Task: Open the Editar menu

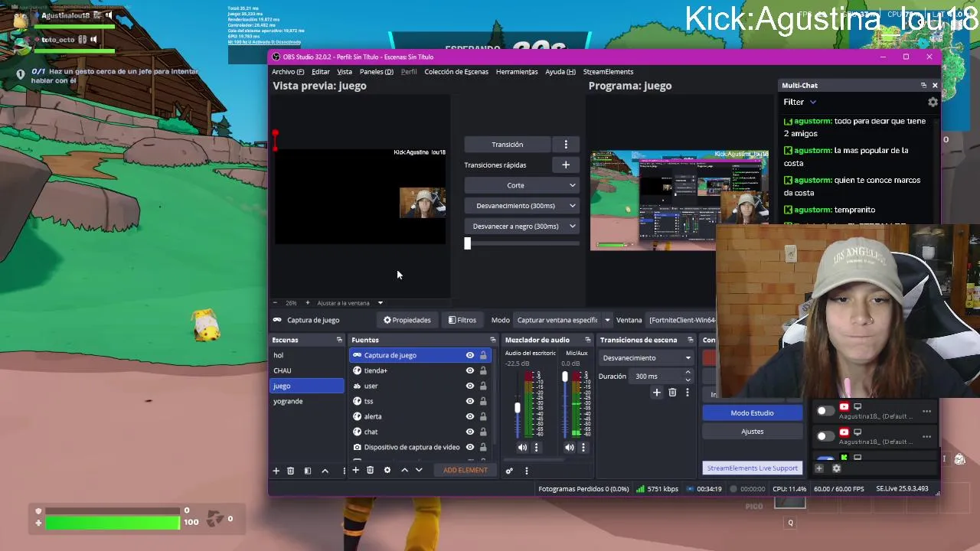Action: coord(321,72)
